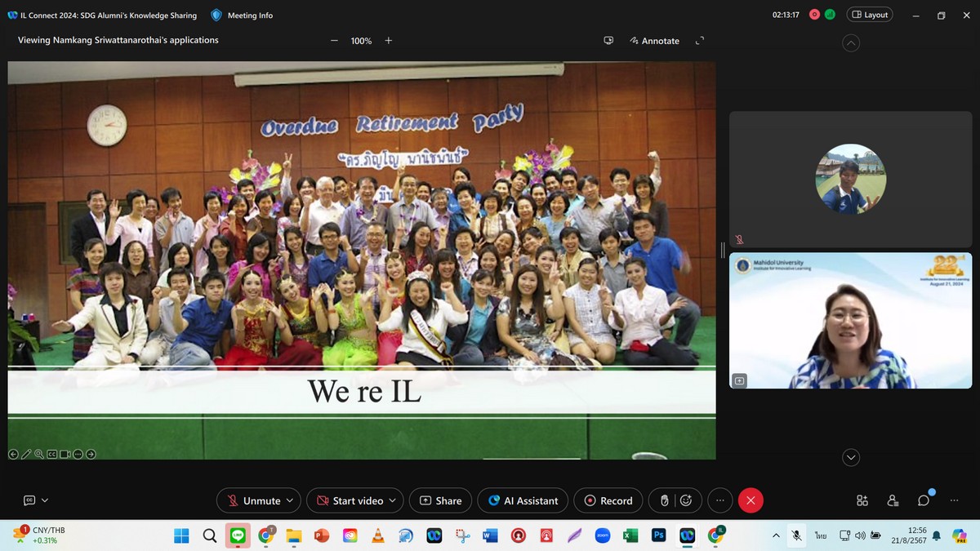Expand the Unmute audio options arrow
Screen dimensions: 980x551
tap(291, 500)
